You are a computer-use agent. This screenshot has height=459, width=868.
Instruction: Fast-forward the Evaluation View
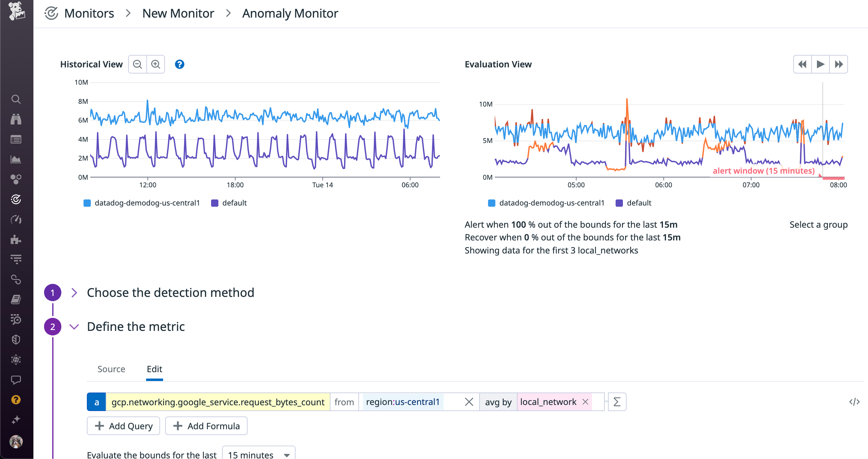(x=839, y=64)
